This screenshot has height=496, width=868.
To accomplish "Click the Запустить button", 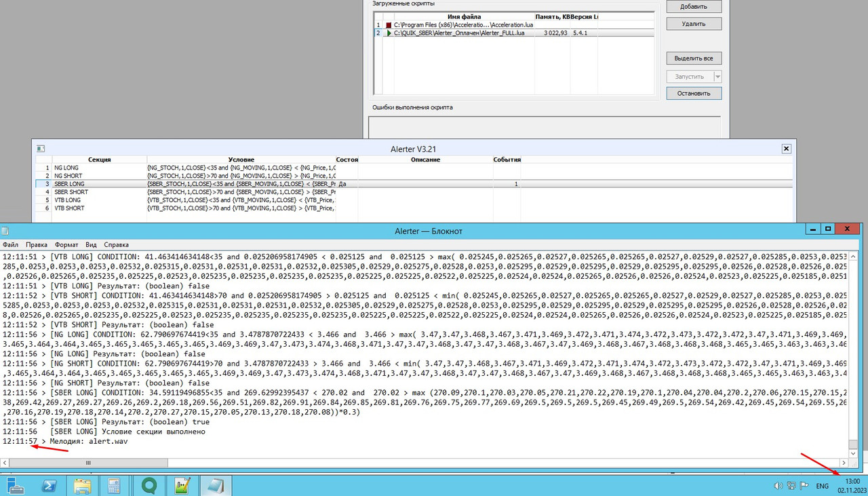I will (x=689, y=77).
